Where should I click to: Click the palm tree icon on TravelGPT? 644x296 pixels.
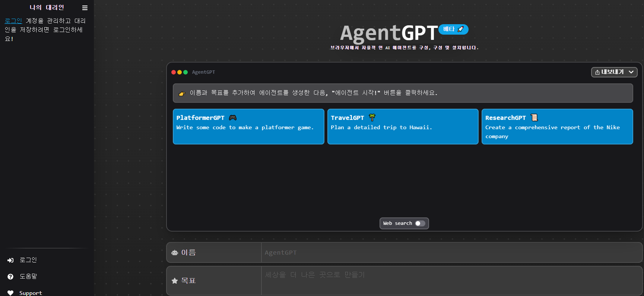point(372,118)
